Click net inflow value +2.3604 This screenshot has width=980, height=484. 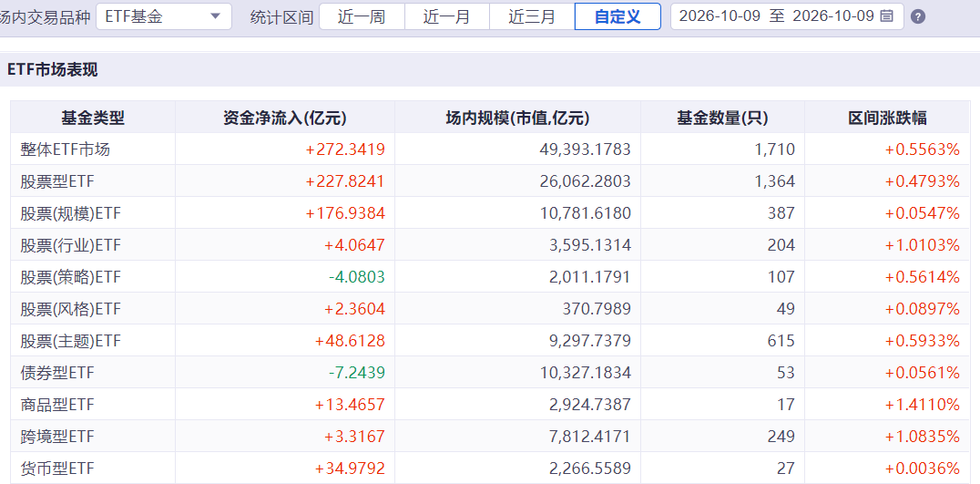pyautogui.click(x=354, y=309)
